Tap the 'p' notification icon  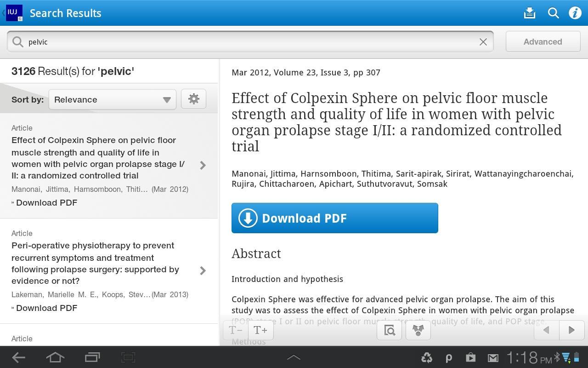coord(449,358)
